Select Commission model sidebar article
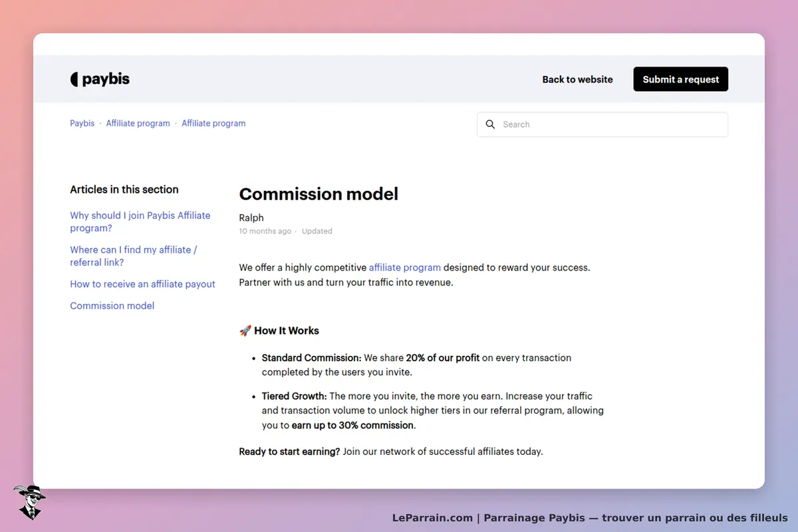Image resolution: width=798 pixels, height=532 pixels. [x=112, y=306]
